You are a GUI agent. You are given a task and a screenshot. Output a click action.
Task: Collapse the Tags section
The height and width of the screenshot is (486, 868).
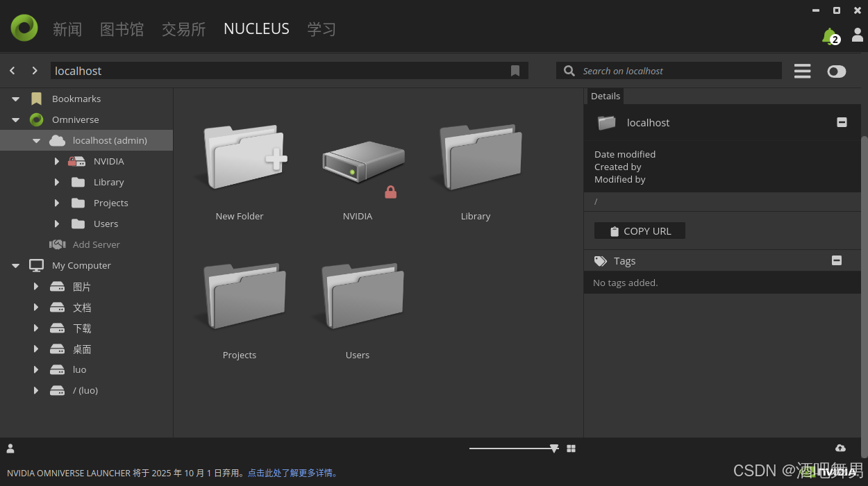click(837, 260)
